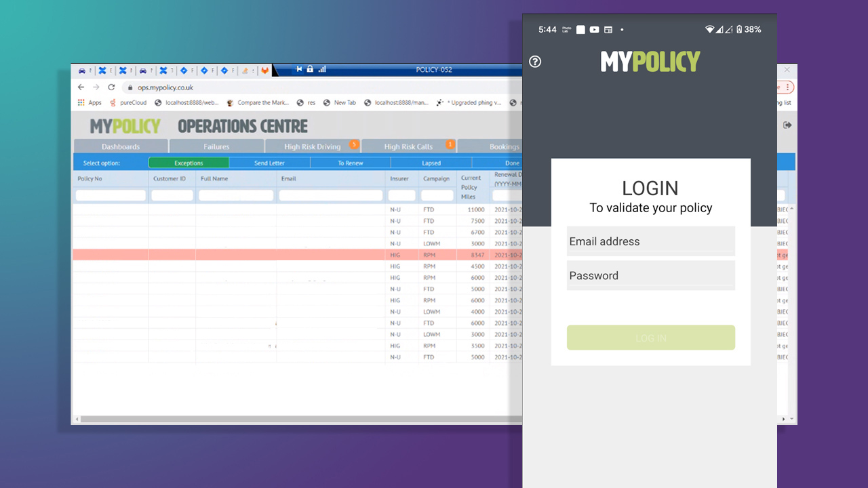
Task: Reload the page with the refresh icon
Action: [111, 87]
